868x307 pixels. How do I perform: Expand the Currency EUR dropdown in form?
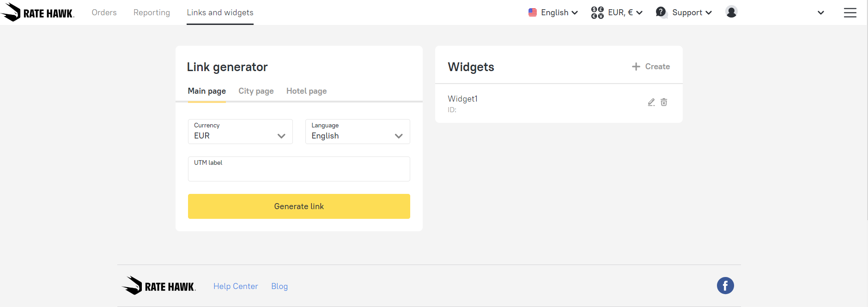240,132
